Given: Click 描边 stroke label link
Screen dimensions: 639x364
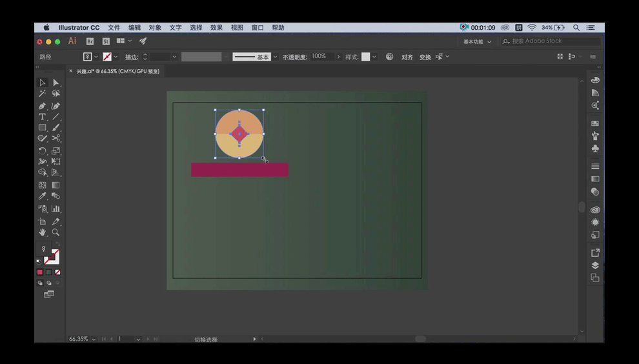Looking at the screenshot, I should click(x=131, y=57).
